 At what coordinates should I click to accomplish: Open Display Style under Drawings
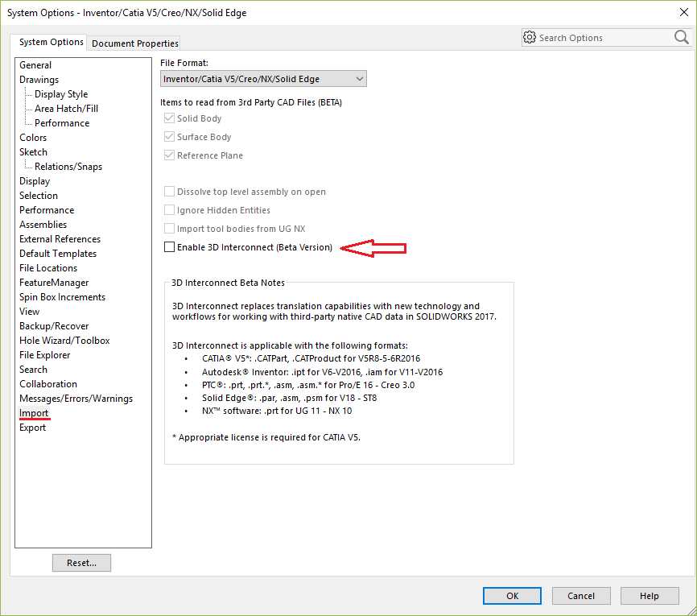61,94
